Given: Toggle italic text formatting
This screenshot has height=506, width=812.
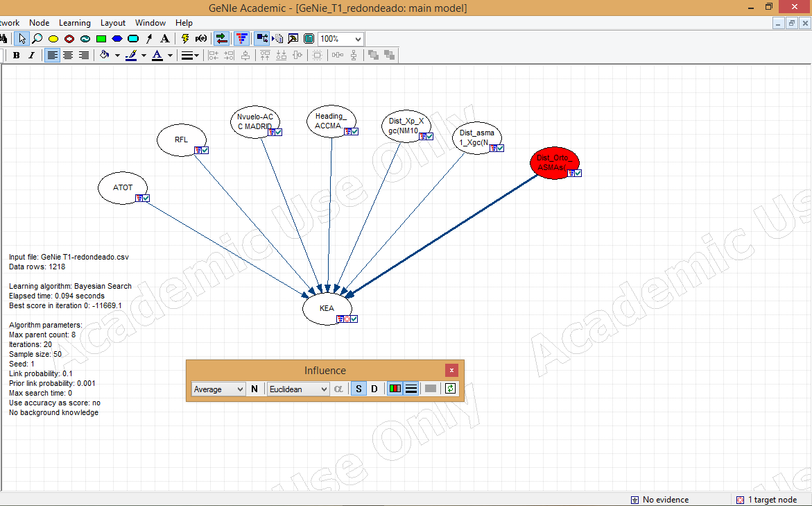Looking at the screenshot, I should click(x=31, y=55).
